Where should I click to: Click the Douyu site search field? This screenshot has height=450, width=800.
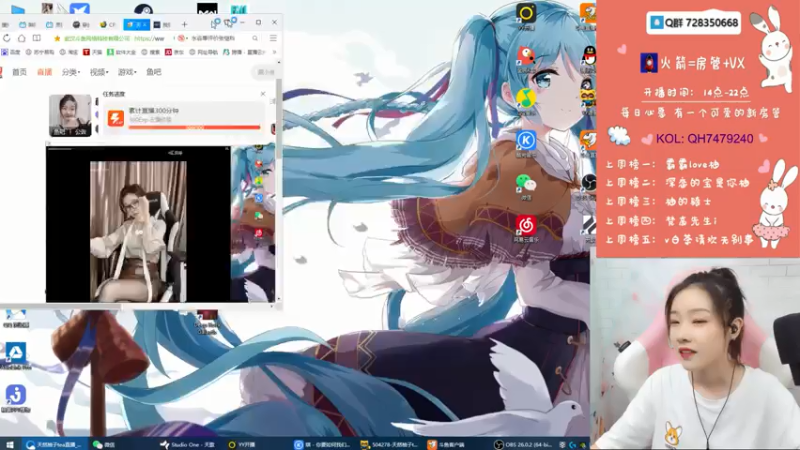point(265,72)
